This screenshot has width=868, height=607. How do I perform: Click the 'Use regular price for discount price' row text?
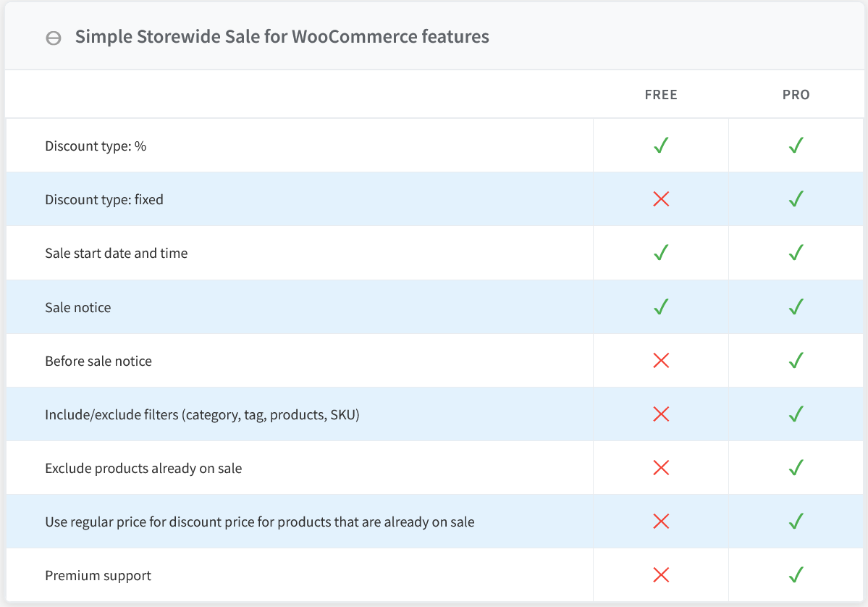click(259, 522)
